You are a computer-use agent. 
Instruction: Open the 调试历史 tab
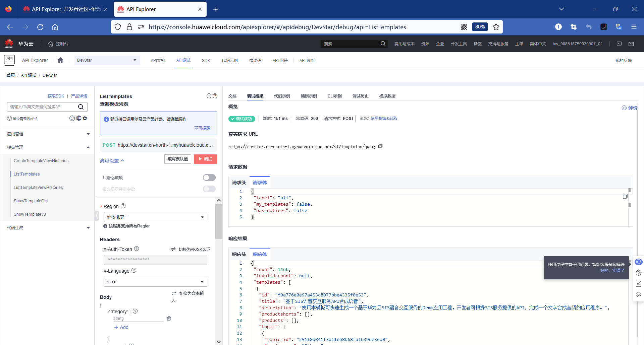(x=361, y=96)
